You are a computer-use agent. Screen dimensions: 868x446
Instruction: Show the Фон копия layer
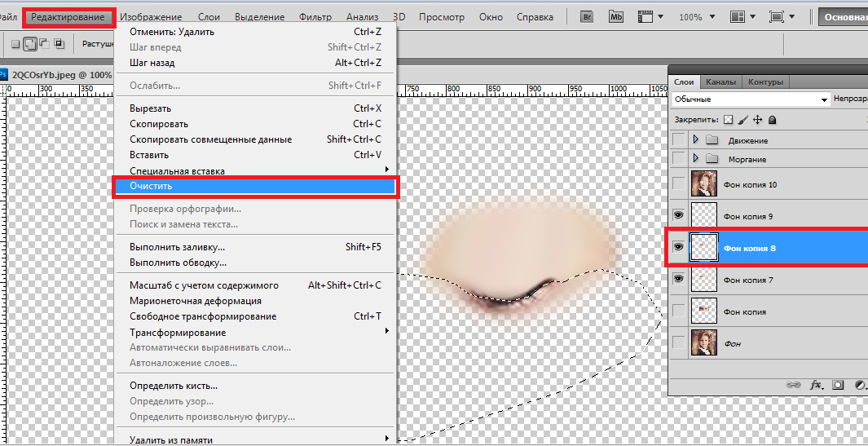tap(679, 311)
